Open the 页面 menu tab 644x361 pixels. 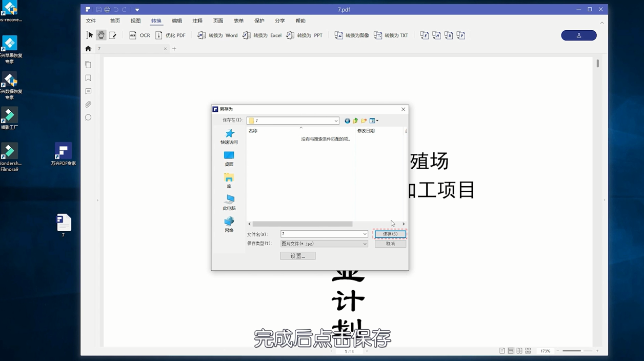218,21
